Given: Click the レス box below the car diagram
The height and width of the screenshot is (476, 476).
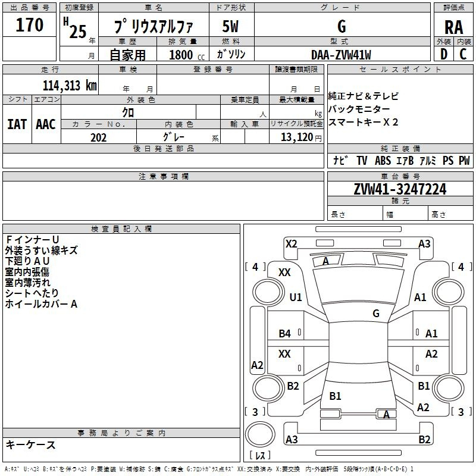Looking at the screenshot, I should [260, 456].
